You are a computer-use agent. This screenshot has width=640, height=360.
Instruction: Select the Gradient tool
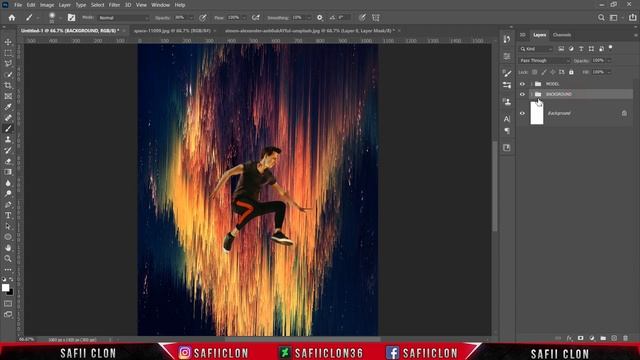click(8, 172)
